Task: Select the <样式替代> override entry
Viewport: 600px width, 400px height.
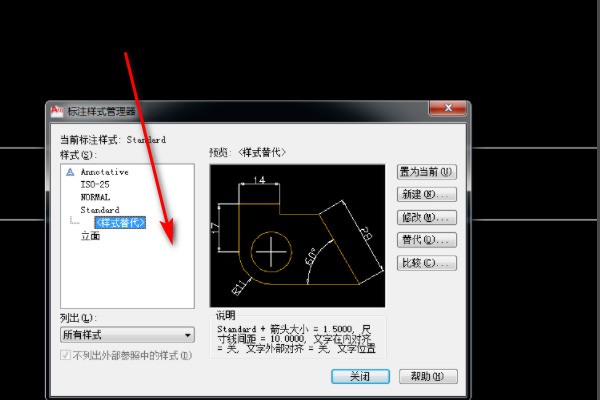Action: 119,223
